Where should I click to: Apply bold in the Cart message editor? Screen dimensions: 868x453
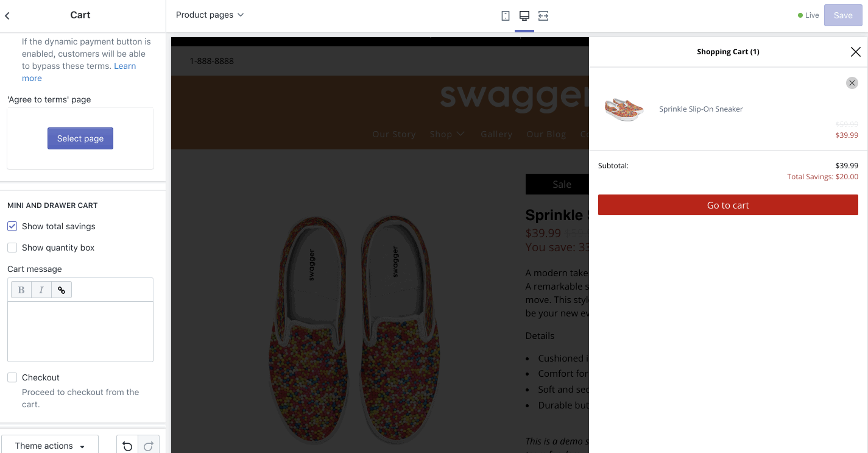tap(21, 290)
